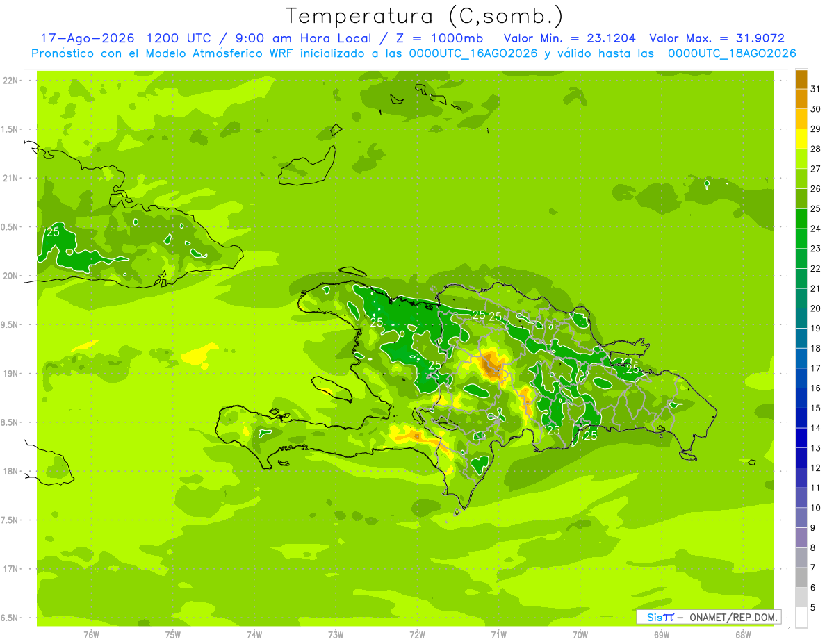834x644 pixels.
Task: Click the '8.5N' latitude axis label
Action: pyautogui.click(x=10, y=422)
